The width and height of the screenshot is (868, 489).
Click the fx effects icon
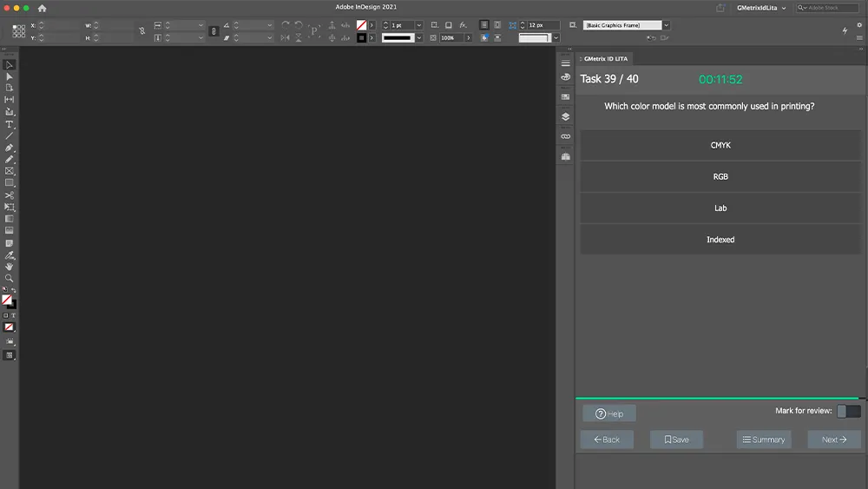[x=463, y=25]
